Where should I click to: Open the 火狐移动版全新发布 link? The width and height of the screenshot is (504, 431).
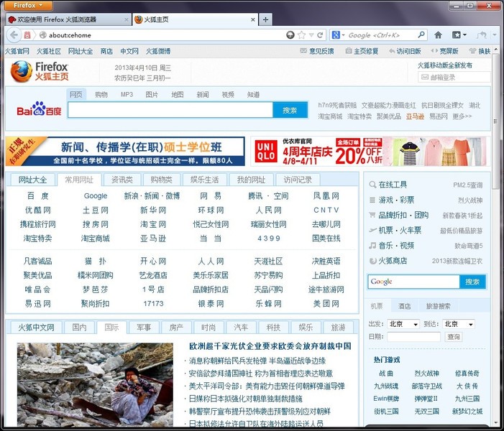coord(445,65)
